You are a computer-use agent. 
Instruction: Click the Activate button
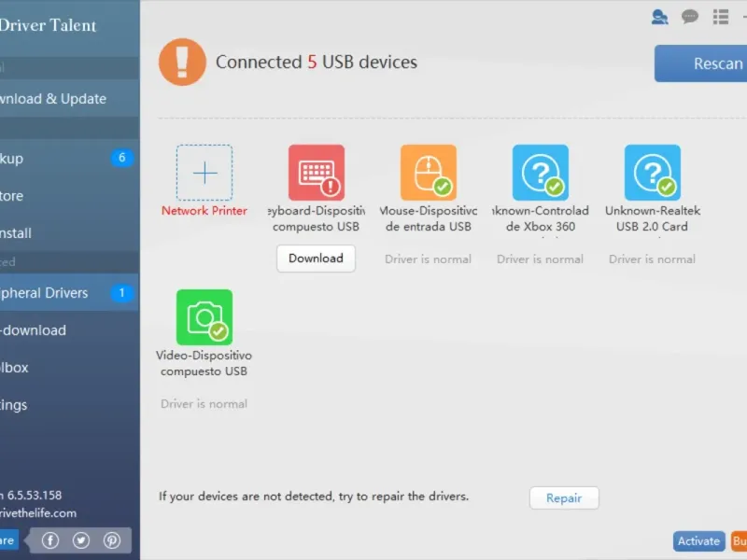pos(698,541)
